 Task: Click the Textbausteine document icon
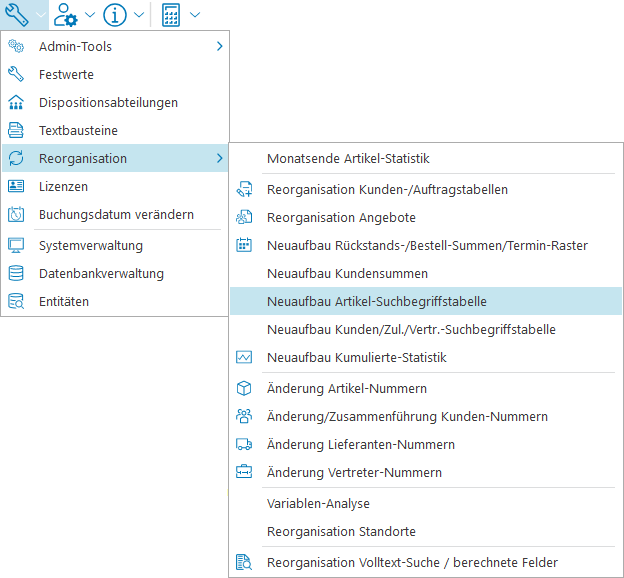(x=16, y=130)
